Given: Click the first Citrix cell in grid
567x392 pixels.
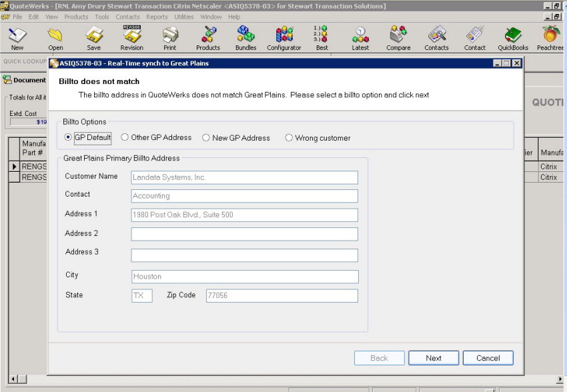Looking at the screenshot, I should click(550, 167).
